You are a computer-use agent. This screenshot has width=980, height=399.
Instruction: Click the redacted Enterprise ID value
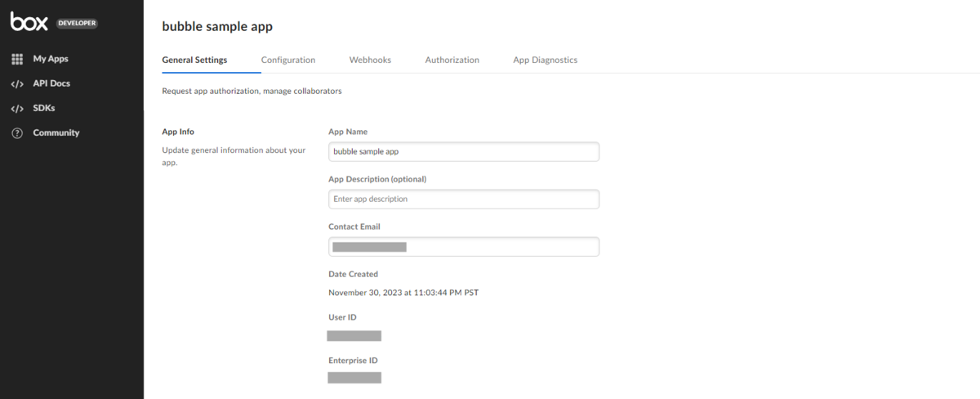(x=354, y=378)
